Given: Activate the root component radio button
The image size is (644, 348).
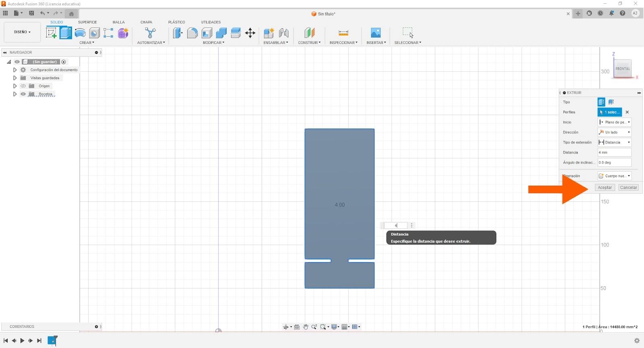Looking at the screenshot, I should [x=64, y=62].
